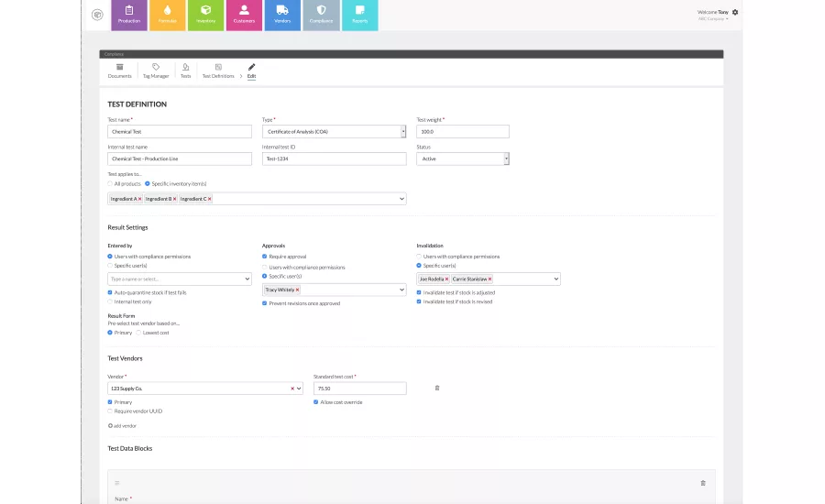Go to the Documents tab

[x=119, y=71]
